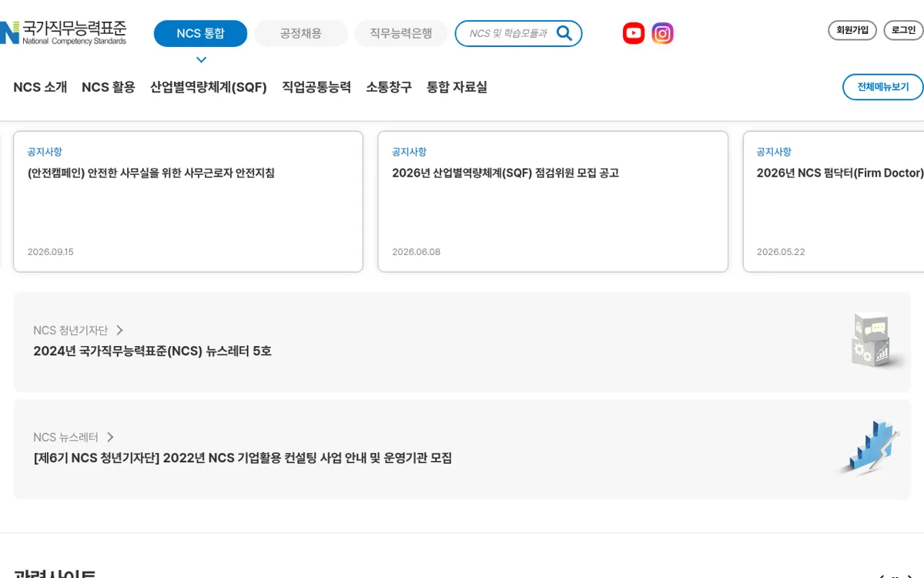Open the 전체메뉴보기 button
Viewport: 924px width, 578px height.
[x=883, y=87]
